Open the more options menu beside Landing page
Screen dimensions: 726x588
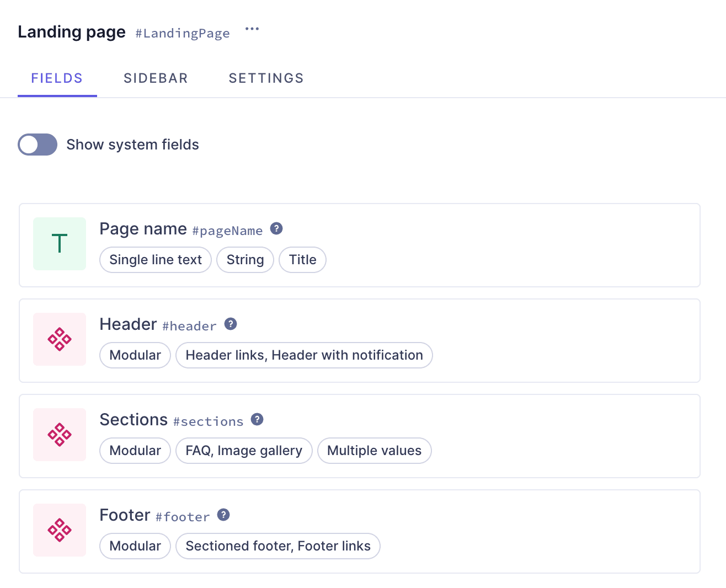click(x=252, y=29)
